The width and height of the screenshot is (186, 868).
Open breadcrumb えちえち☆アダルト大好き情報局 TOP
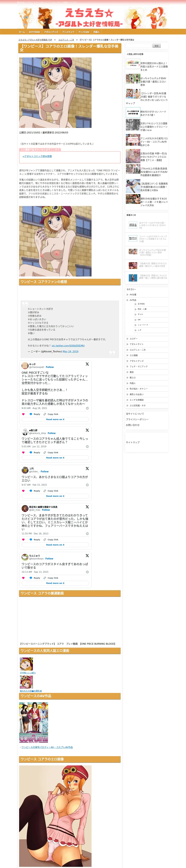(35, 40)
